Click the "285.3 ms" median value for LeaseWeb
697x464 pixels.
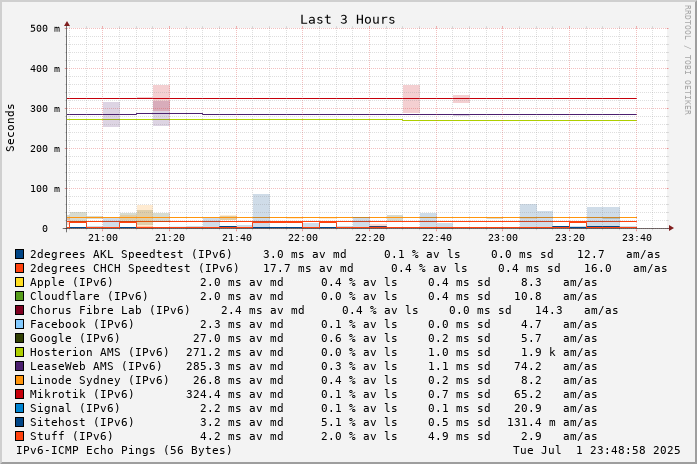pos(214,366)
